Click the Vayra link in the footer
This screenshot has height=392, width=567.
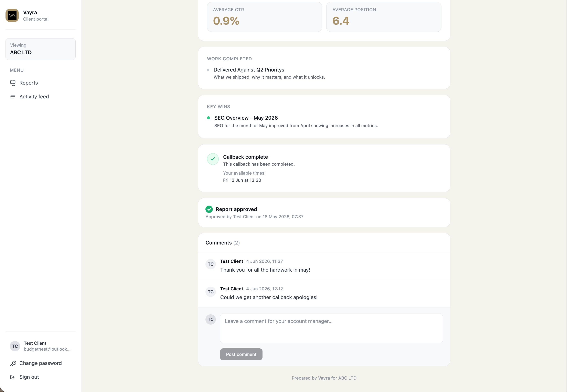coord(324,378)
